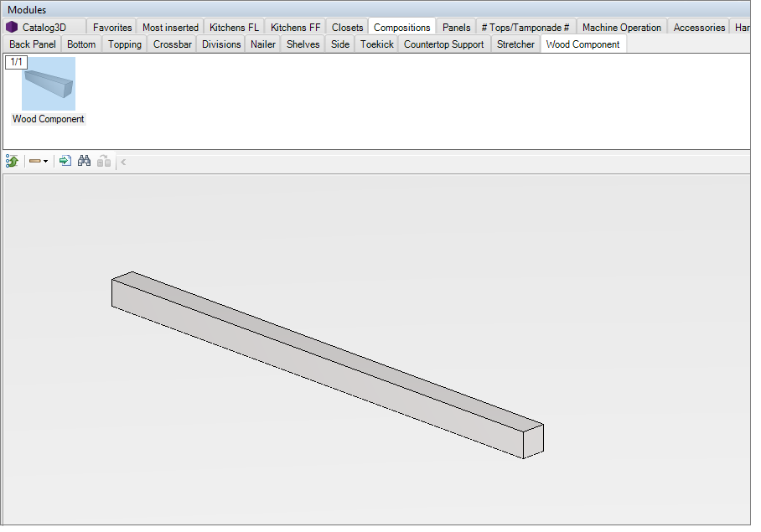Screen dimensions: 761x532
Task: Go to the Kitchens FL tab
Action: pyautogui.click(x=234, y=28)
